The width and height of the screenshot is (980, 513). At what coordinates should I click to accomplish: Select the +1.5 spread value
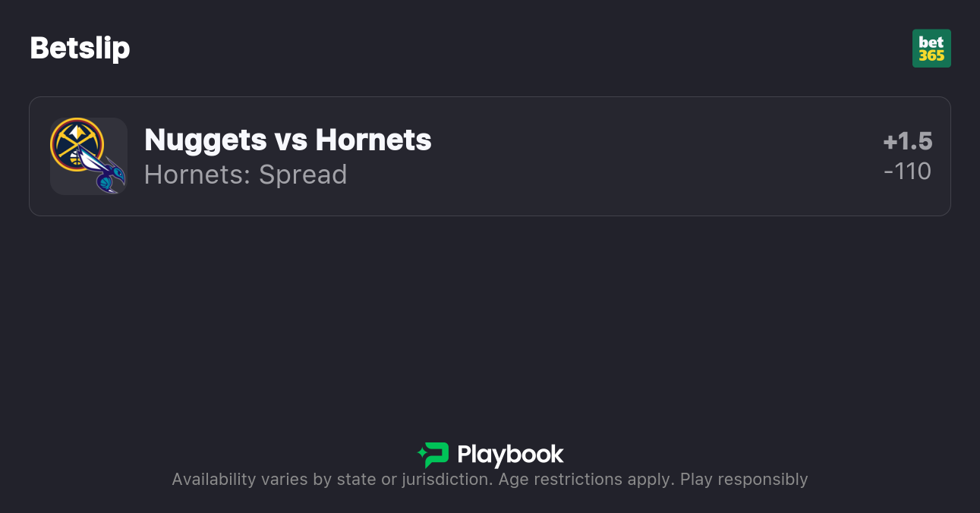pos(908,141)
